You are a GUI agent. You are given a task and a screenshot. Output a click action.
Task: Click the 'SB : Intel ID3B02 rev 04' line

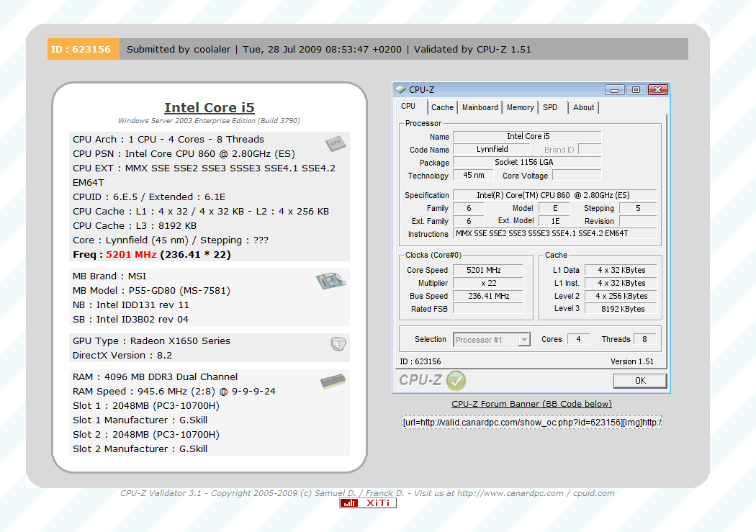(130, 320)
